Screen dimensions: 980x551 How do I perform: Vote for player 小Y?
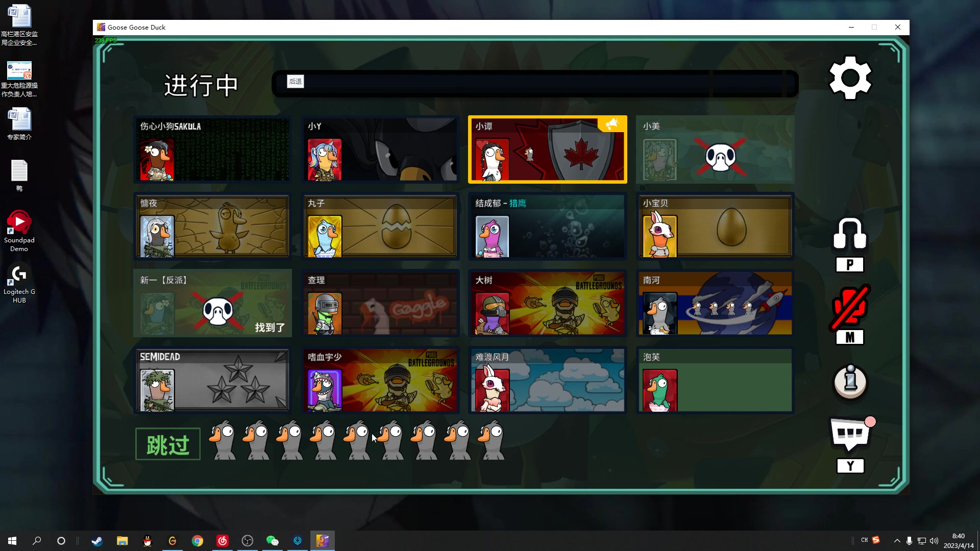click(x=380, y=149)
